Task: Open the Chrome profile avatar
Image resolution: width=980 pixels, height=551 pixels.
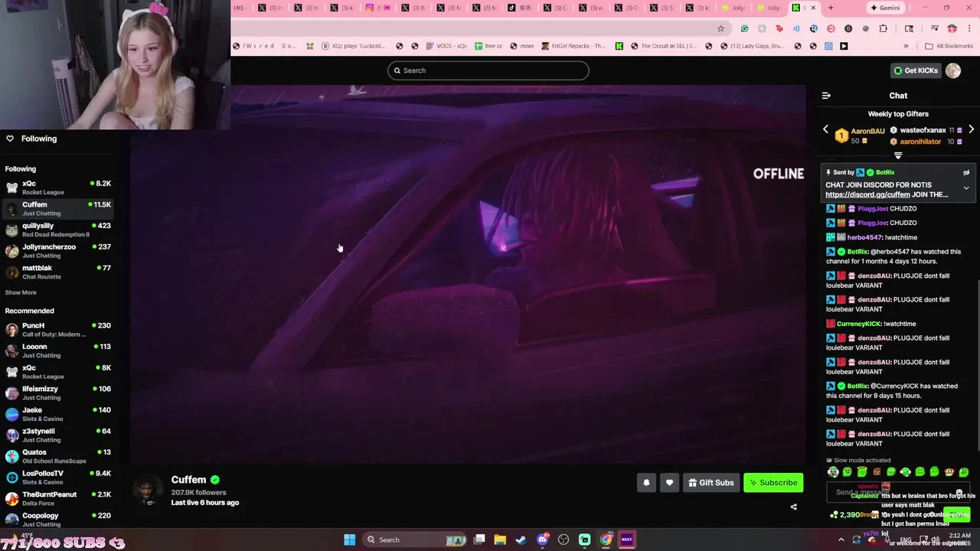Action: (952, 28)
